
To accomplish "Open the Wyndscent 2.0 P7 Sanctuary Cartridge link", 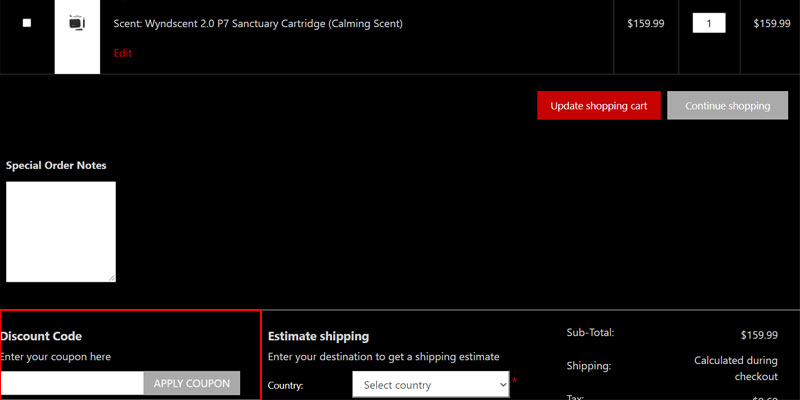I will (258, 23).
